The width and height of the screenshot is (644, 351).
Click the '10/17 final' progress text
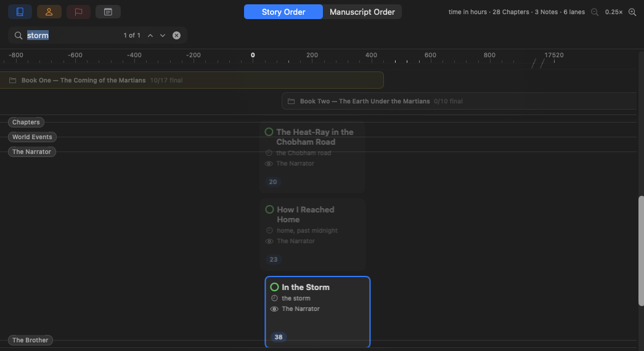click(x=166, y=80)
